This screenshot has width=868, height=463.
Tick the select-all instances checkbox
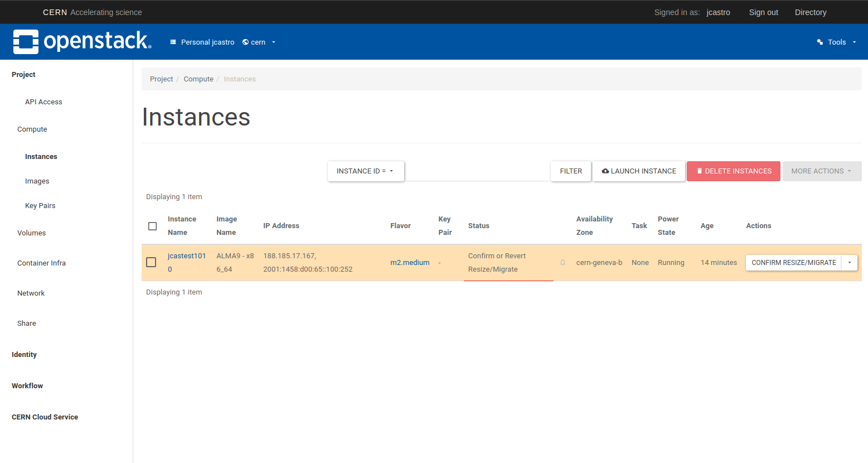(152, 226)
